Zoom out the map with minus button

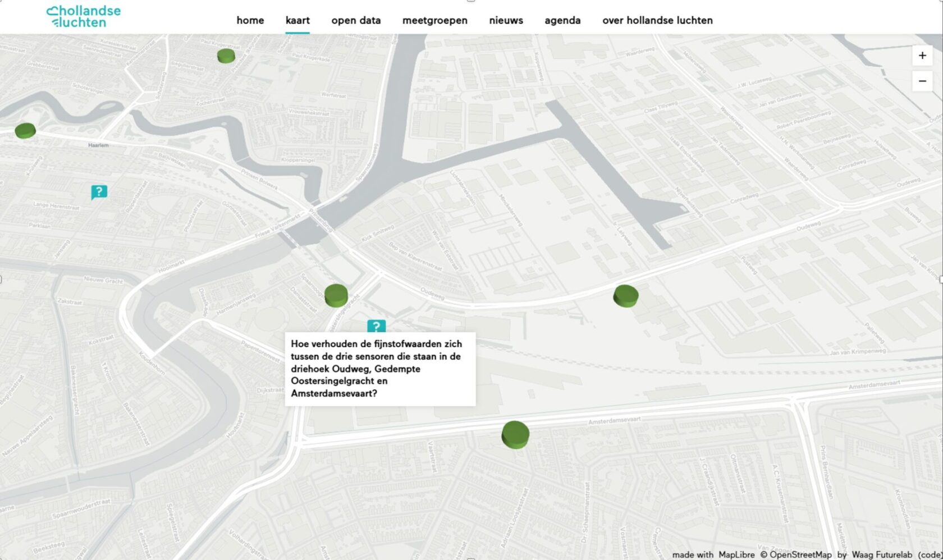pyautogui.click(x=922, y=81)
